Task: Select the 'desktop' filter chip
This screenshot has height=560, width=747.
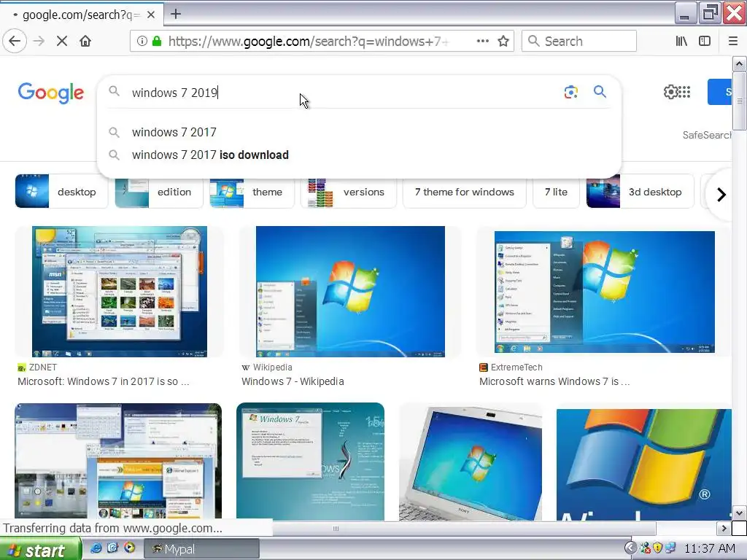Action: pos(61,192)
